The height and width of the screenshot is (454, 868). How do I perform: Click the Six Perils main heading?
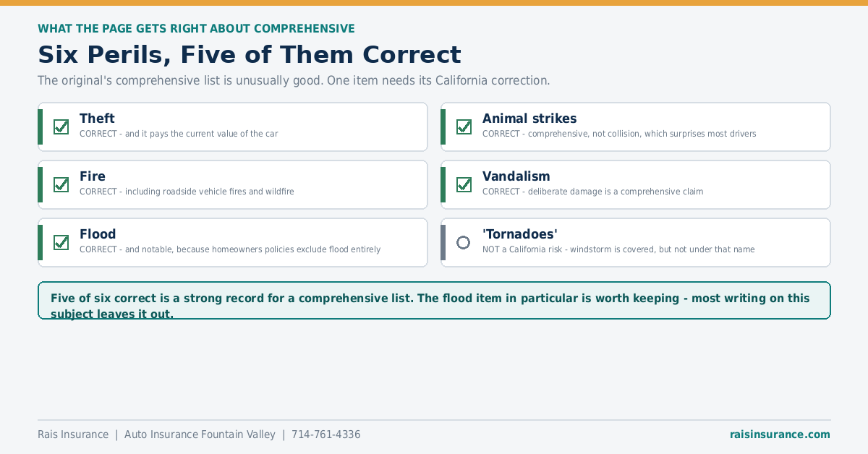250,55
